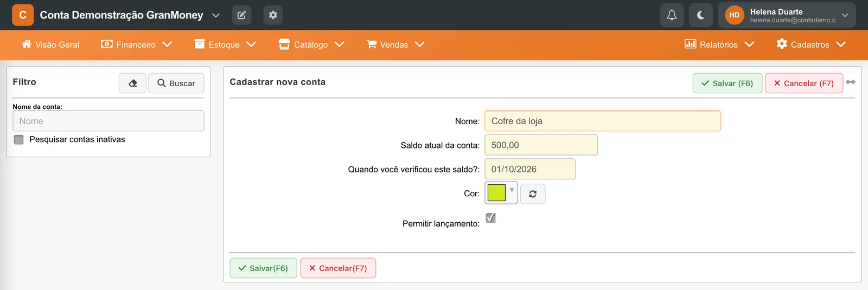Open the Estoque menu

pos(225,44)
